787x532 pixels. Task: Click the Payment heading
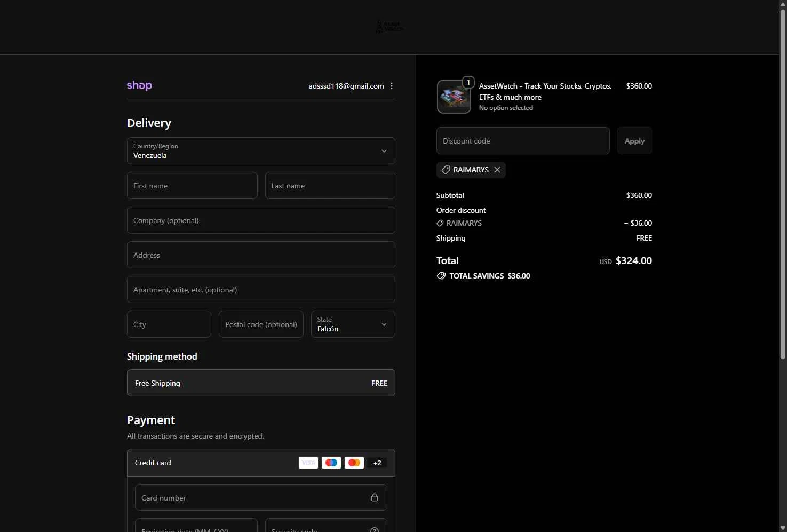click(151, 420)
